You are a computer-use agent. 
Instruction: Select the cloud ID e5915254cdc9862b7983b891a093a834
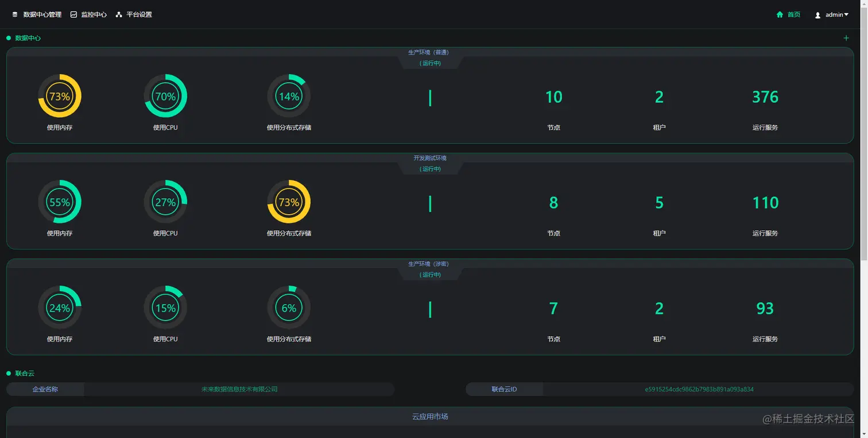point(699,389)
